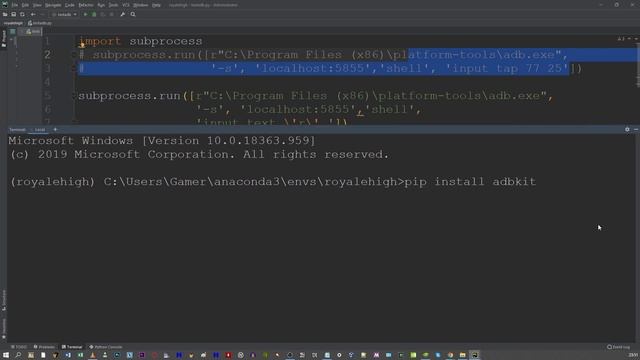
Task: Open the Navigate menu
Action: pos(53,5)
